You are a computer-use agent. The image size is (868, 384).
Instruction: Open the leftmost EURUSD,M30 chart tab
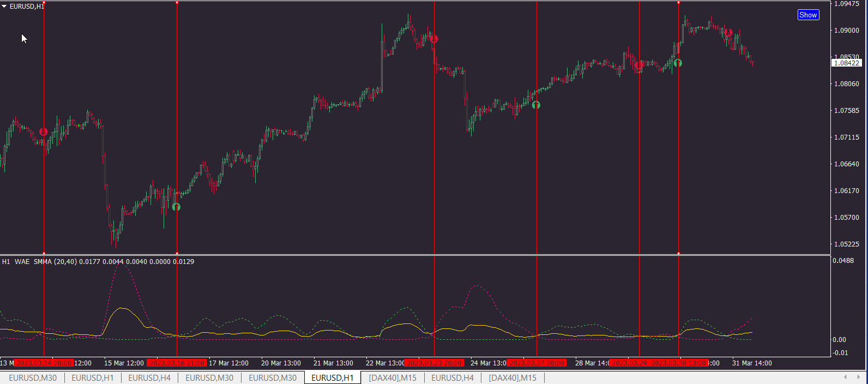[33, 377]
